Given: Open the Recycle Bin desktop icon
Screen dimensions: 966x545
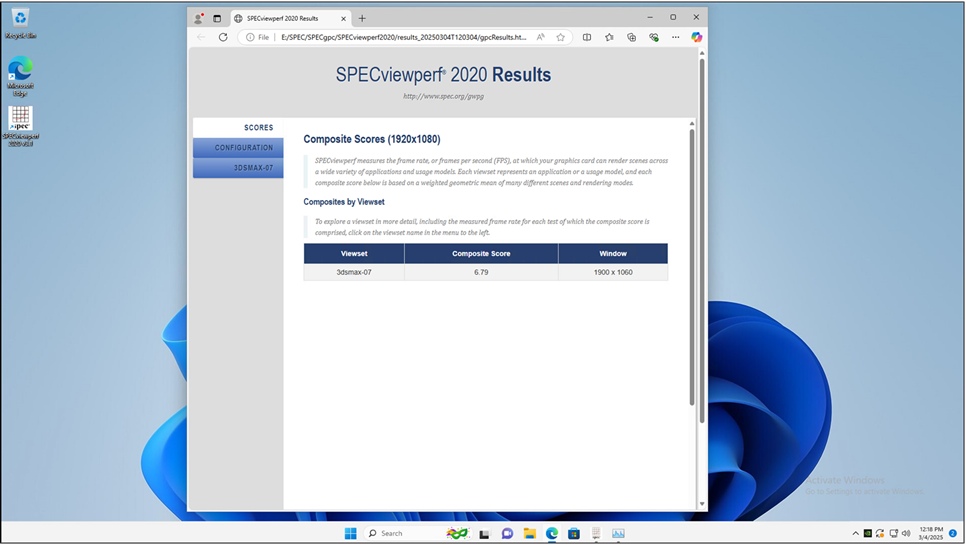Looking at the screenshot, I should (20, 23).
